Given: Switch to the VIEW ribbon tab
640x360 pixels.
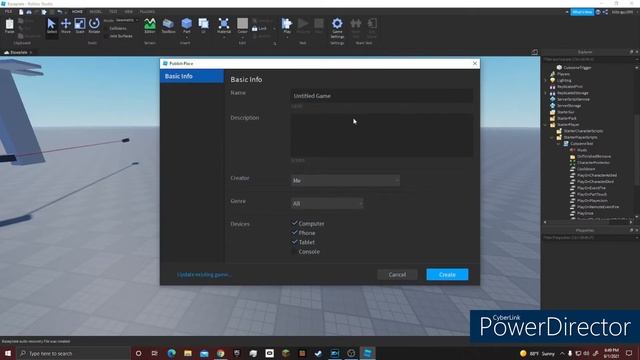Looking at the screenshot, I should pyautogui.click(x=129, y=12).
